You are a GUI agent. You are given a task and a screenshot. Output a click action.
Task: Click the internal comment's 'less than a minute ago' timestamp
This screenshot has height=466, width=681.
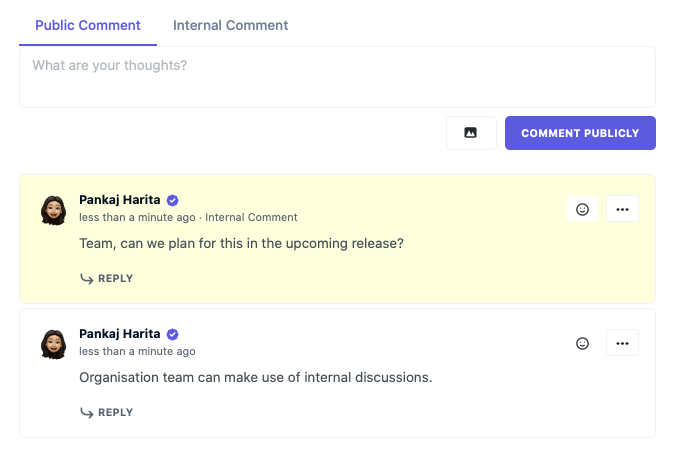pyautogui.click(x=137, y=217)
